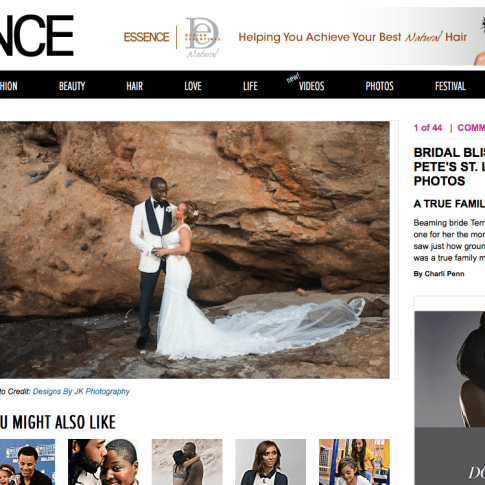The height and width of the screenshot is (485, 485).
Task: Open the Beauty menu item
Action: click(72, 86)
